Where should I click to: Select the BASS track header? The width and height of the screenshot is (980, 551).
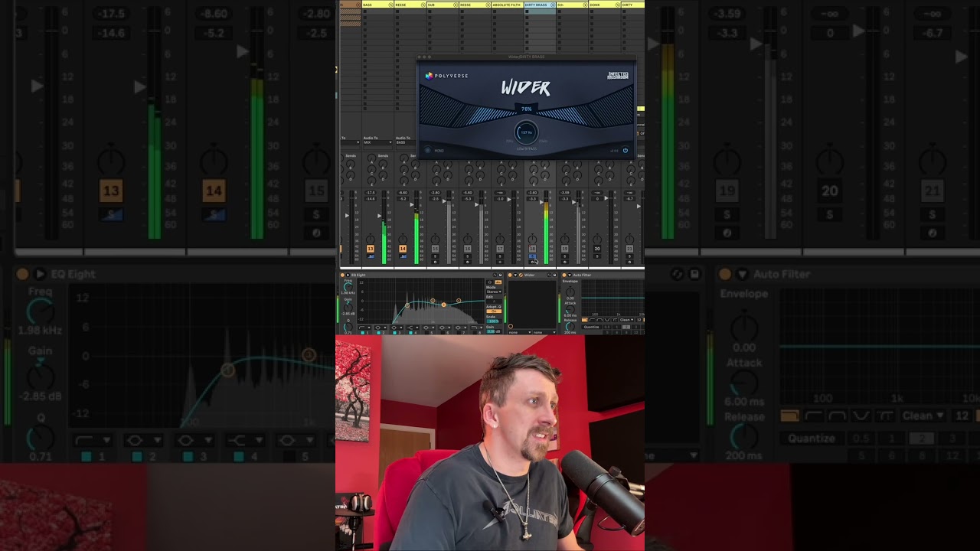[377, 5]
